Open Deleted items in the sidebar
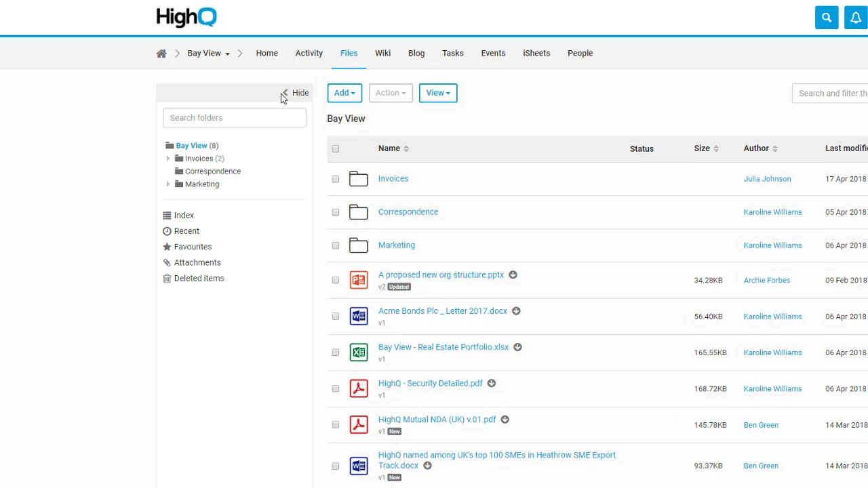The image size is (868, 488). pyautogui.click(x=193, y=279)
